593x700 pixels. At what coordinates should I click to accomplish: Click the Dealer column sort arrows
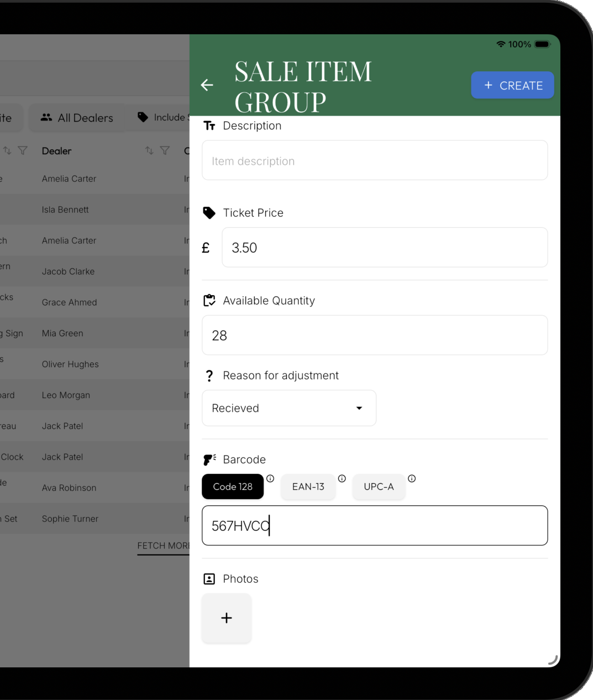point(149,150)
